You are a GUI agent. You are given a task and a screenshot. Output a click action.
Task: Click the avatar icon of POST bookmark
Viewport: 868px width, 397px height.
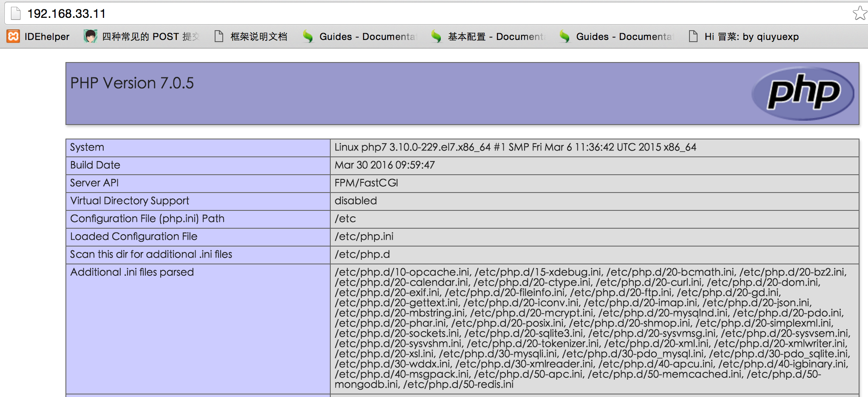click(x=90, y=37)
